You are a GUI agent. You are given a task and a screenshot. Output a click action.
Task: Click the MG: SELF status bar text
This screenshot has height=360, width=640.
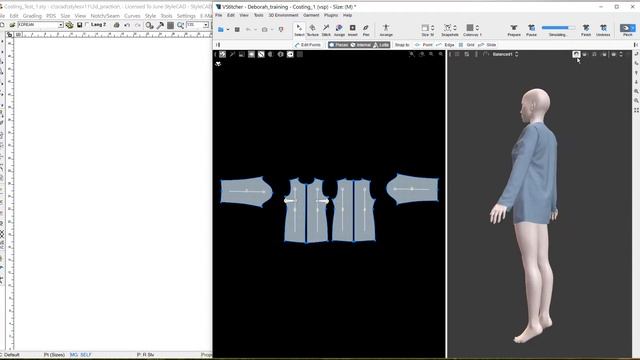click(x=80, y=355)
